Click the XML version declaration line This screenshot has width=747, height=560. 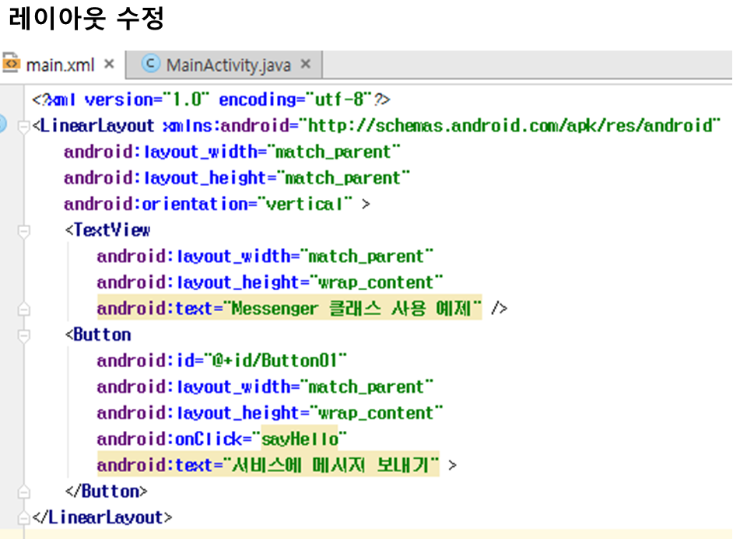[x=210, y=100]
